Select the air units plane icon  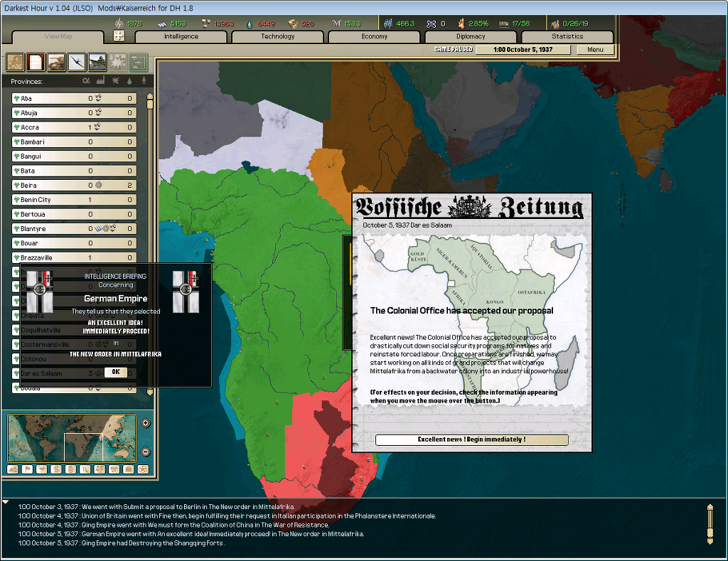(77, 62)
